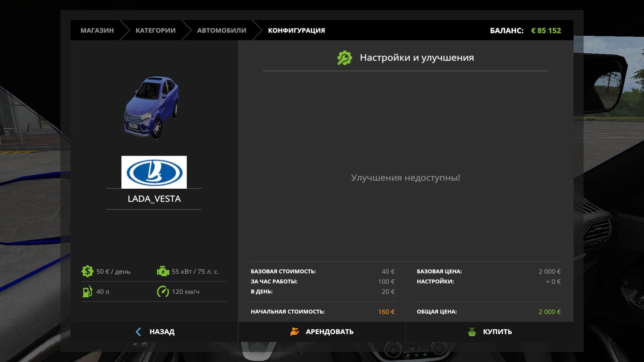Image resolution: width=644 pixels, height=362 pixels.
Task: Click the engine power icon
Action: pyautogui.click(x=163, y=272)
